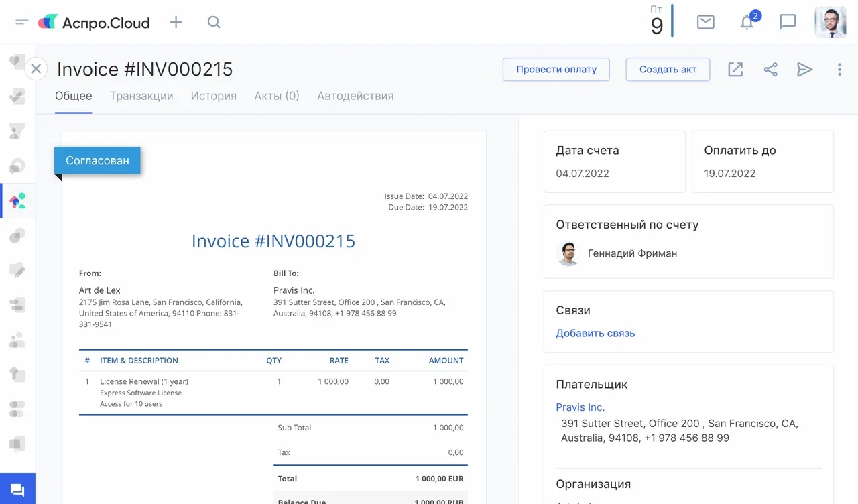
Task: Click the Добавить связь link
Action: click(x=595, y=333)
